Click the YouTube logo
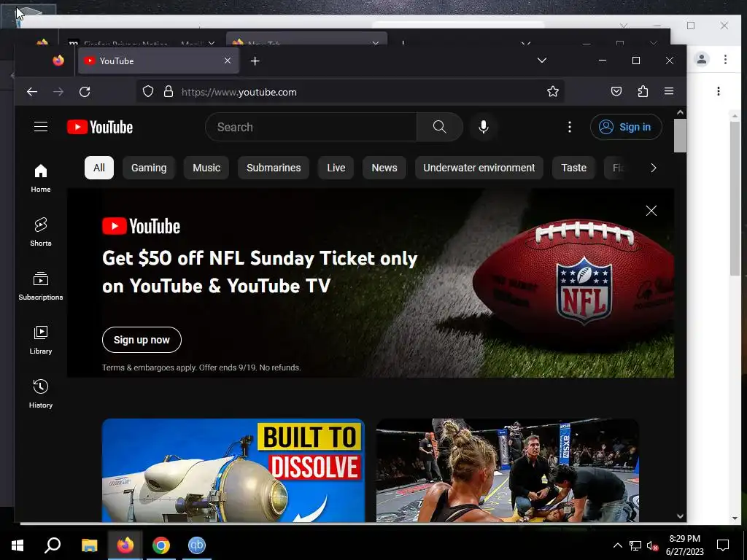The width and height of the screenshot is (747, 560). tap(99, 127)
